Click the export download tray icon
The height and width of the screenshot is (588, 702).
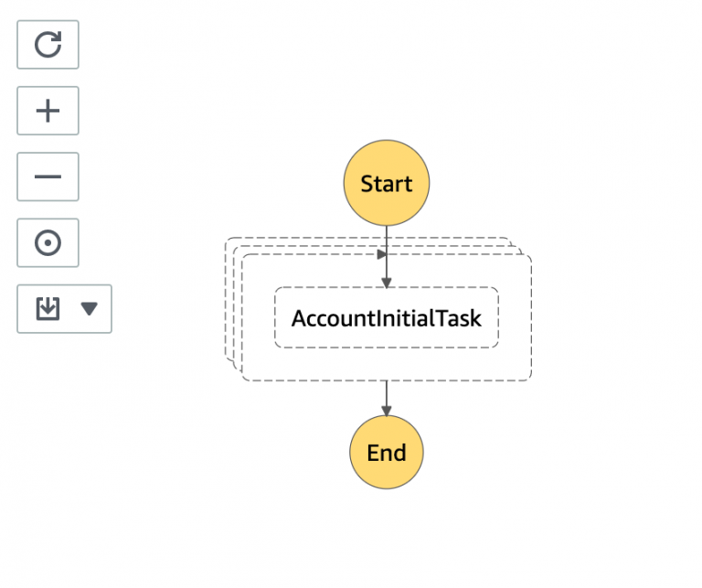[48, 308]
